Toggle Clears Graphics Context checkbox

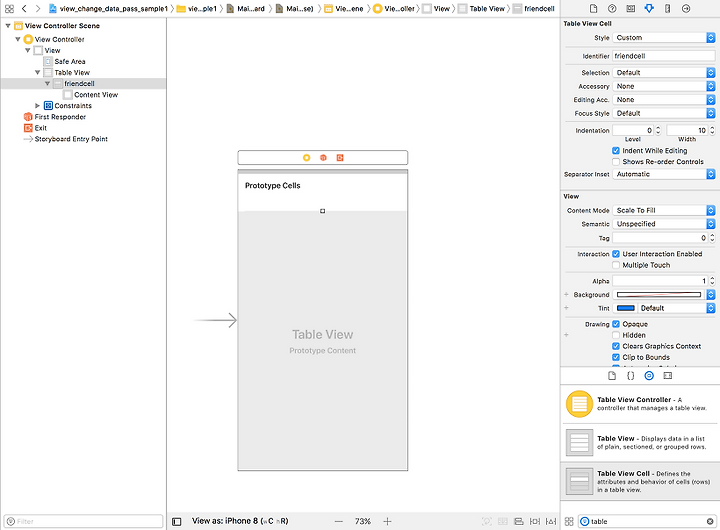(616, 346)
